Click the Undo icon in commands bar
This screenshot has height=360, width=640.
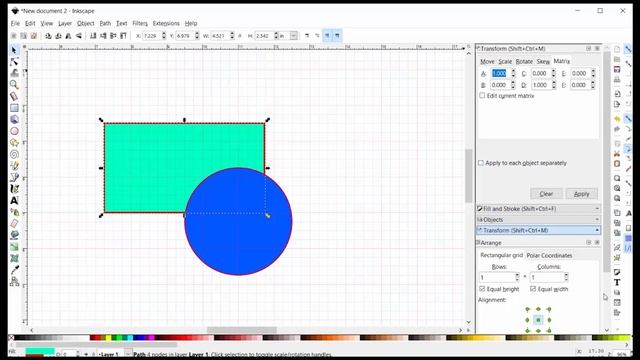pyautogui.click(x=617, y=119)
